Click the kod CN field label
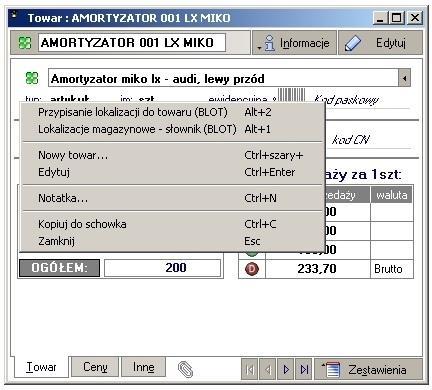The height and width of the screenshot is (390, 432). (x=350, y=140)
